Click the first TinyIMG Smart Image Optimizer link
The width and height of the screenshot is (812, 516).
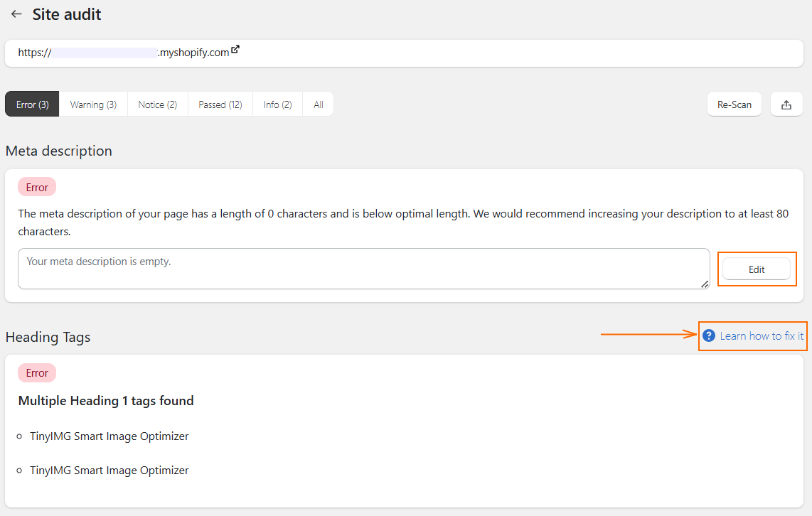(109, 436)
